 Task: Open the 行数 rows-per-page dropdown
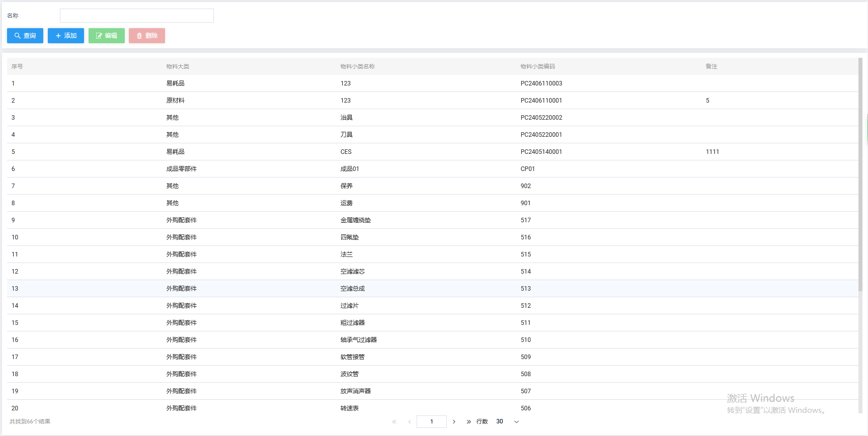[x=508, y=422]
